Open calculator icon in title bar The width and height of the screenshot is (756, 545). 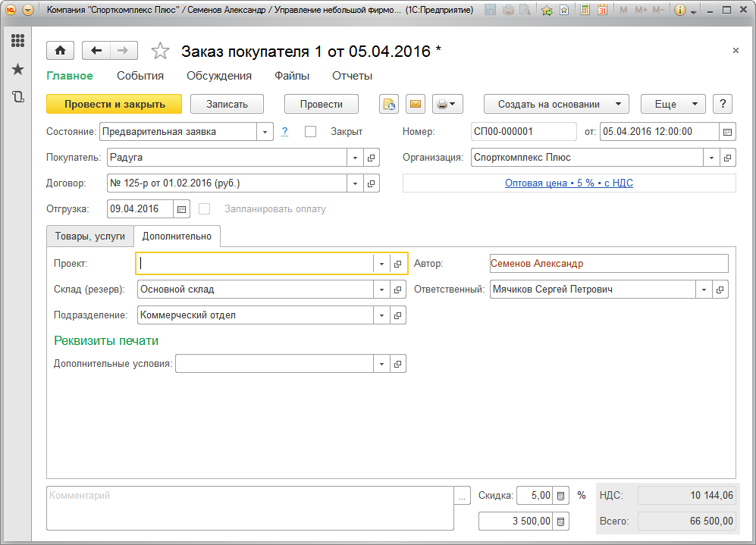(585, 10)
